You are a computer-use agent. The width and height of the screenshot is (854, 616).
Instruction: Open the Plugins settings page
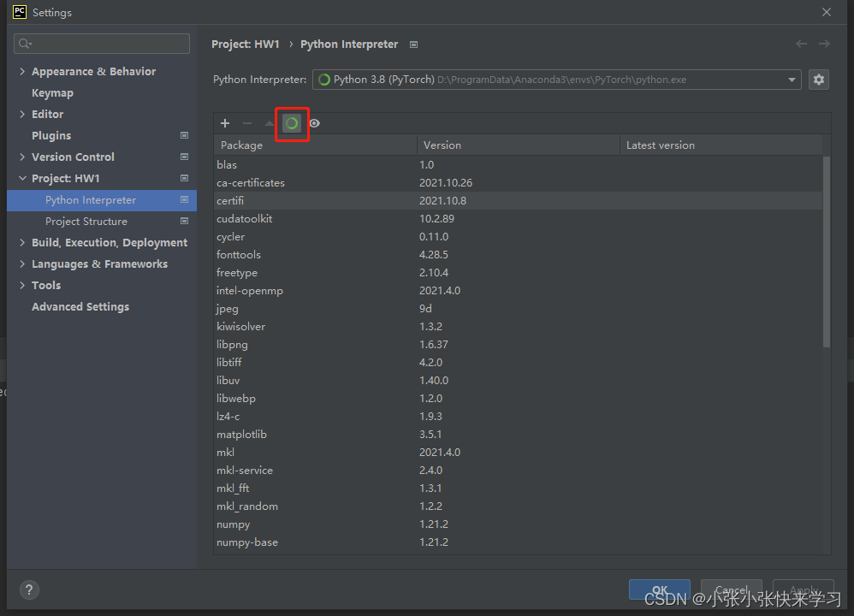[51, 136]
